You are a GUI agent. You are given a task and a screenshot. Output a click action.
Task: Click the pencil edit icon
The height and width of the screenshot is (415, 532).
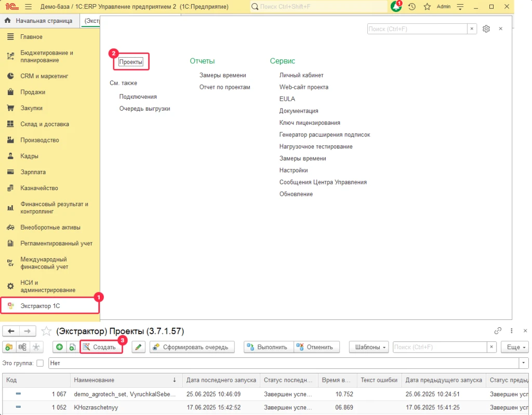[138, 347]
